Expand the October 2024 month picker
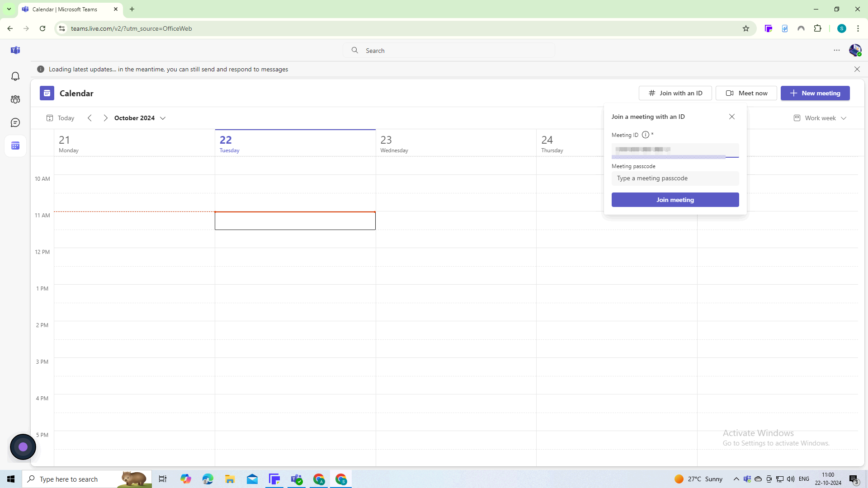The width and height of the screenshot is (868, 488). (140, 118)
